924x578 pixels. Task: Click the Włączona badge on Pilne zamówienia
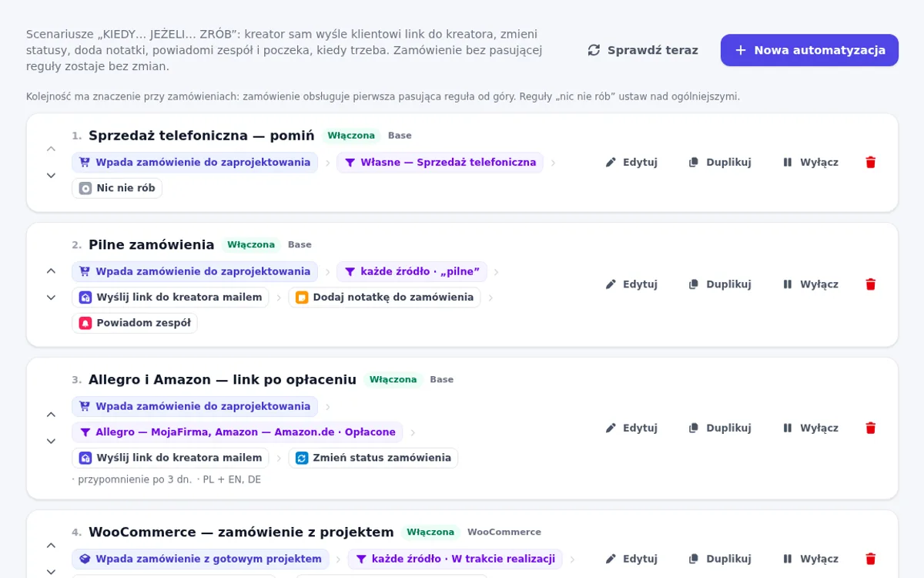click(251, 244)
